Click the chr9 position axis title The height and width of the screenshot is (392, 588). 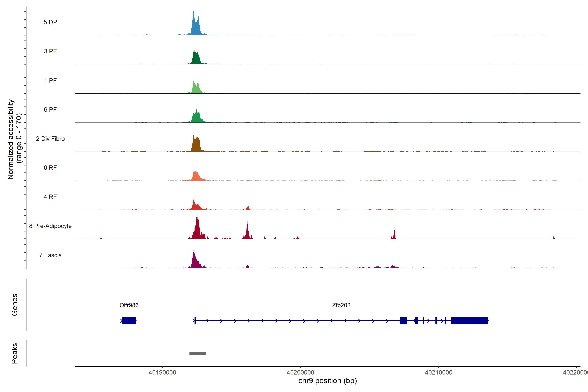pos(327,381)
